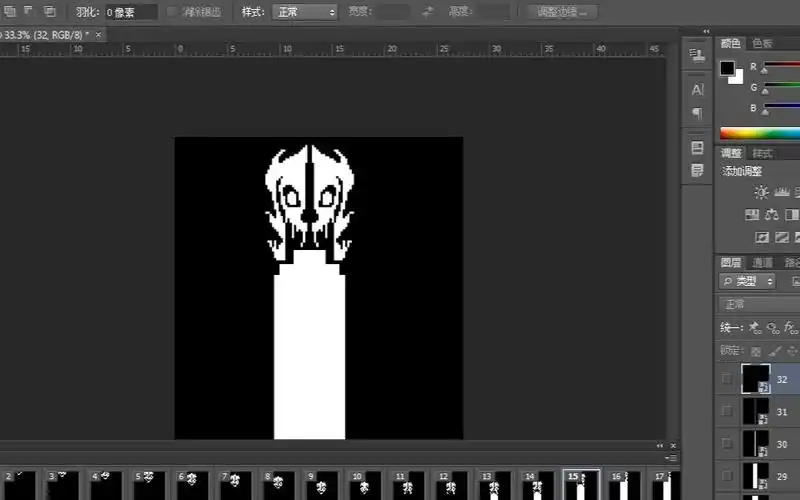
Task: Open the 样式 style dropdown set to 正常
Action: (304, 12)
